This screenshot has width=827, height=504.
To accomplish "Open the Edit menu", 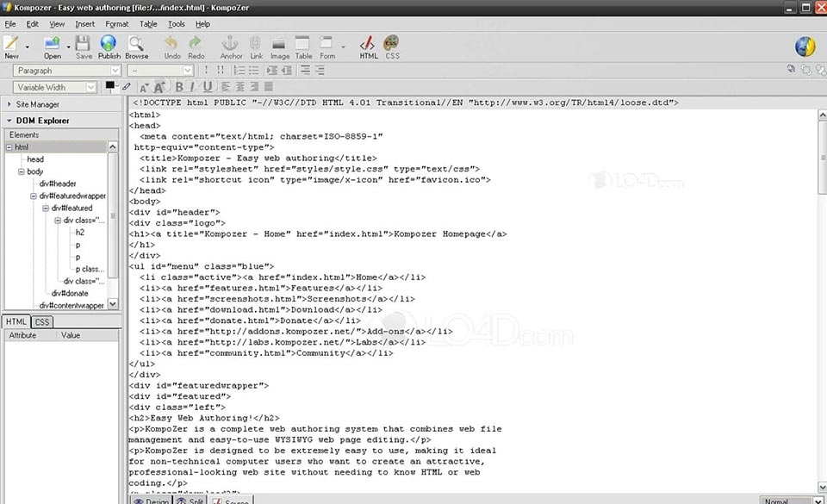I will (x=32, y=24).
